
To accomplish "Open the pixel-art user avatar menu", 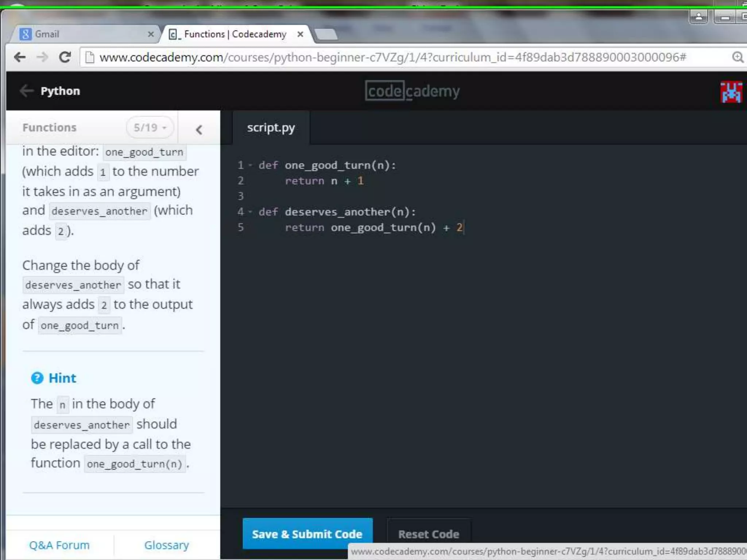I will coord(731,92).
